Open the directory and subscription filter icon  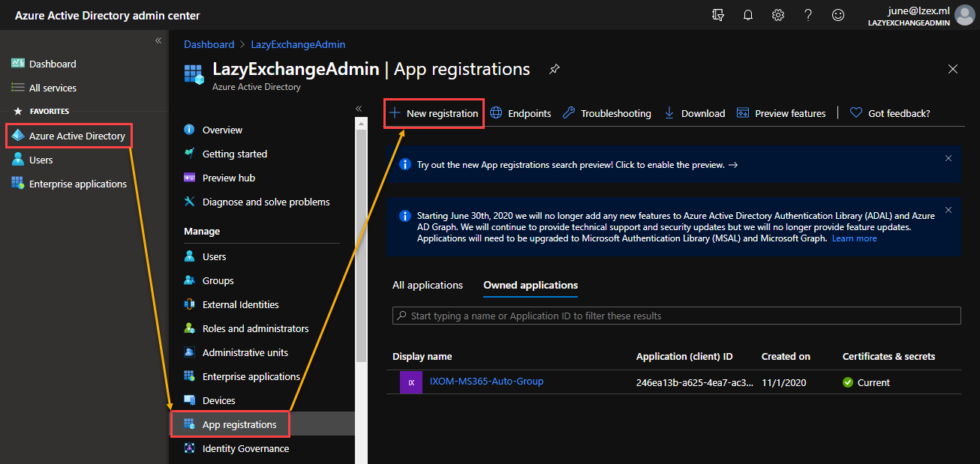[x=718, y=15]
